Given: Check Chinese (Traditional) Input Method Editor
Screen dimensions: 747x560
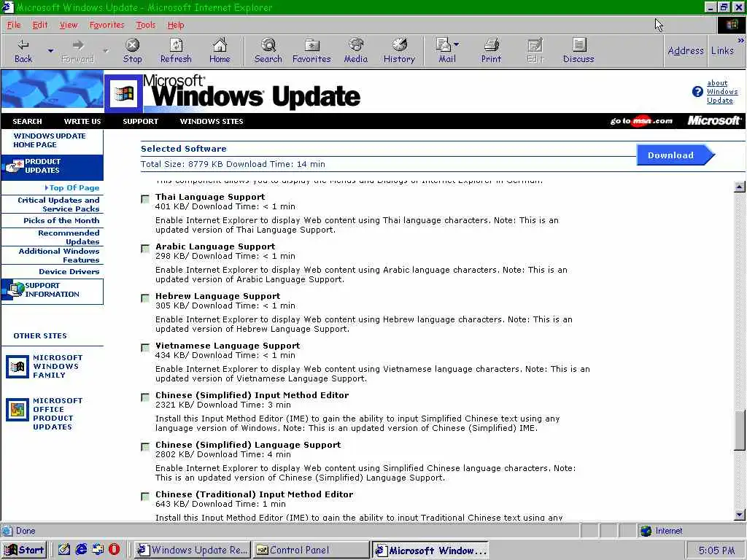Looking at the screenshot, I should 145,496.
